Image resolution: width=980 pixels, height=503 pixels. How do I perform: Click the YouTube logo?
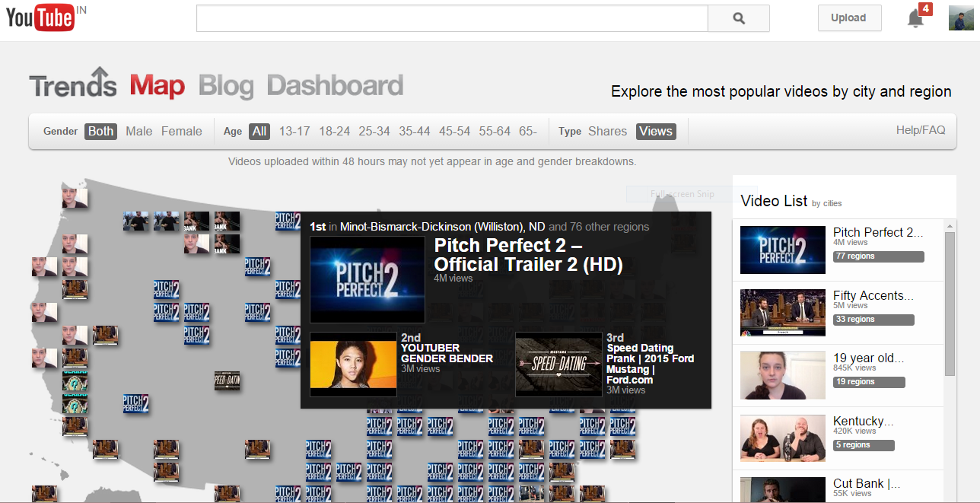40,18
